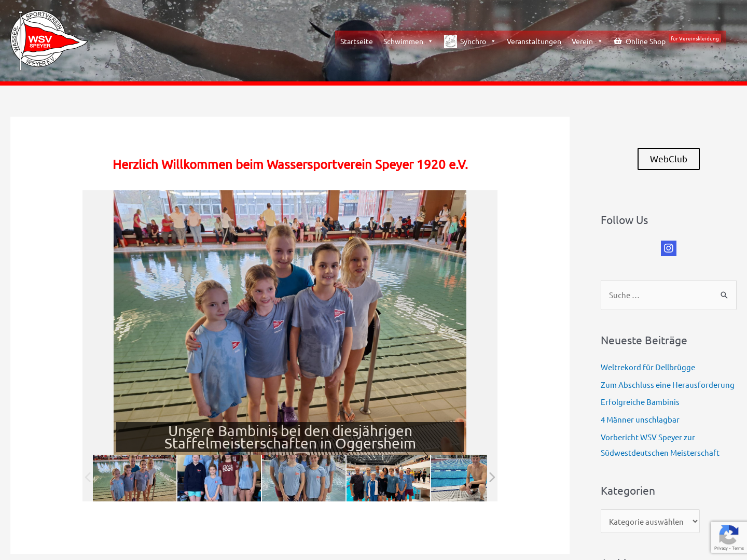Click the Bambinis slideshow caption text
This screenshot has height=560, width=747.
[290, 437]
